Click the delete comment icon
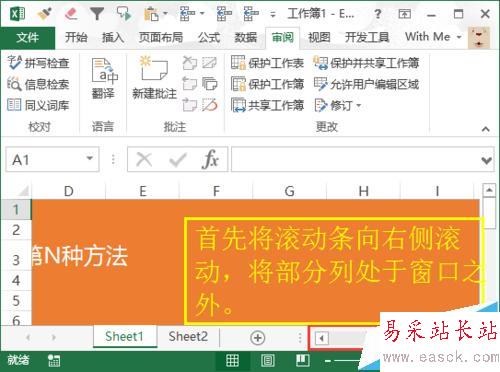Screen dimensions: 500x372 tap(190, 62)
